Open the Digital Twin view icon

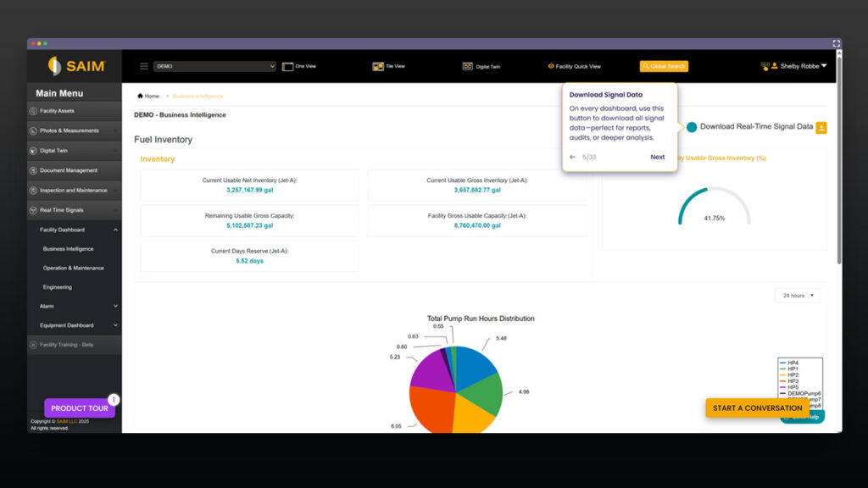click(x=467, y=66)
